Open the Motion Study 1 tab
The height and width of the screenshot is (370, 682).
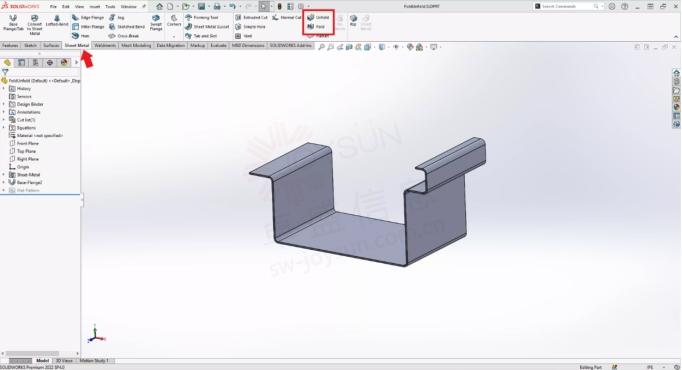tap(94, 360)
